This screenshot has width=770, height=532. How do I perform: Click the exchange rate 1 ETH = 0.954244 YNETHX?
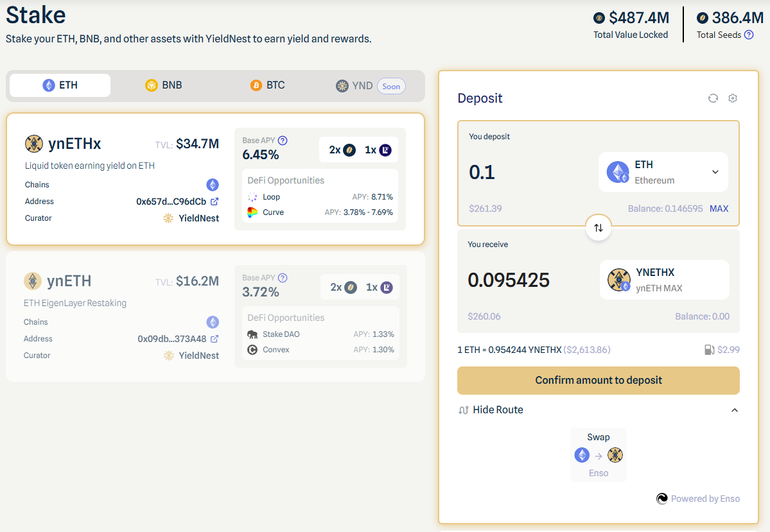[509, 350]
